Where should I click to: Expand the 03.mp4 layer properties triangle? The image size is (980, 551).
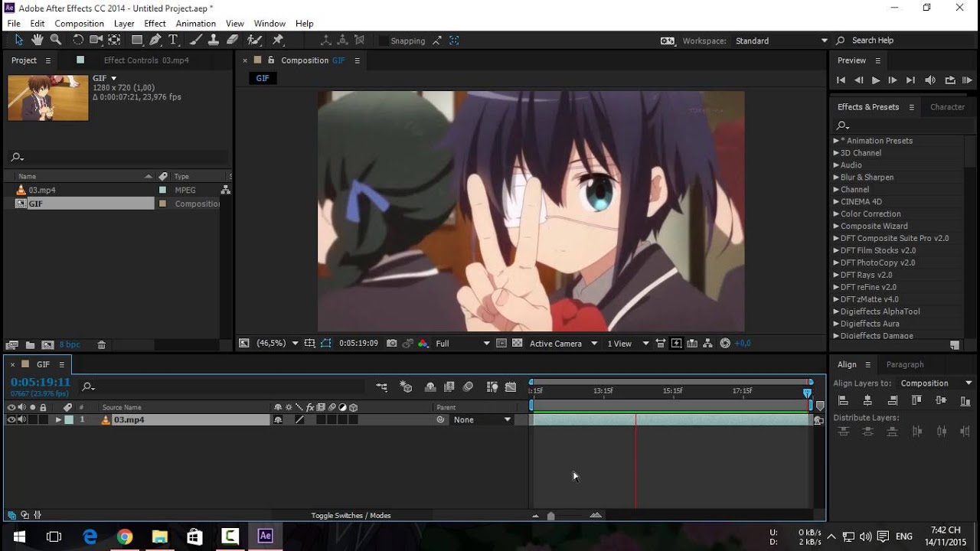[58, 419]
